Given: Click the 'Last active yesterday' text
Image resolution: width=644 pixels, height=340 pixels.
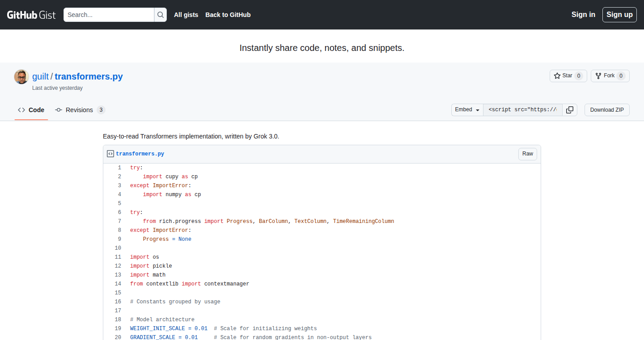Looking at the screenshot, I should (x=57, y=88).
